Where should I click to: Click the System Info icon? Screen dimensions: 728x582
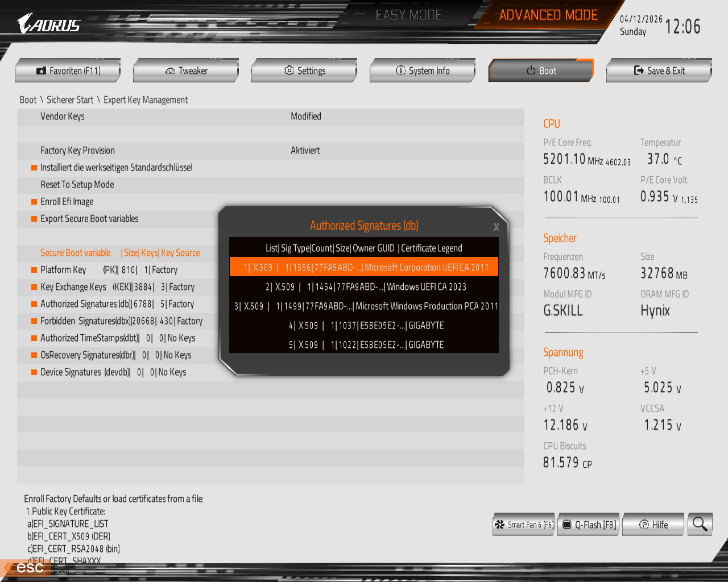400,70
